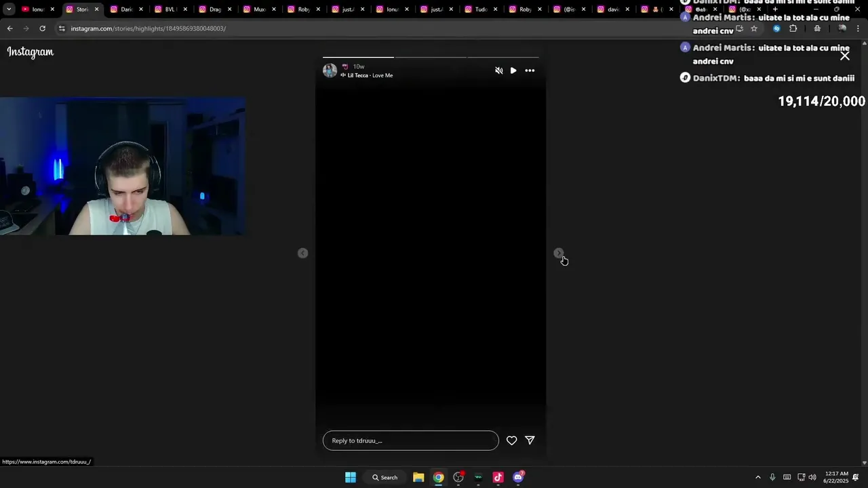Go back with browser back arrow
Image resolution: width=868 pixels, height=488 pixels.
9,28
